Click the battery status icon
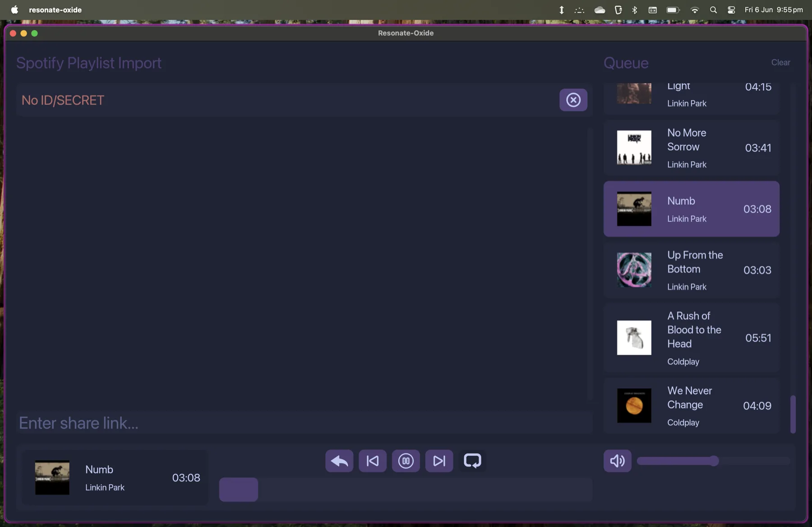The height and width of the screenshot is (527, 812). (x=673, y=9)
